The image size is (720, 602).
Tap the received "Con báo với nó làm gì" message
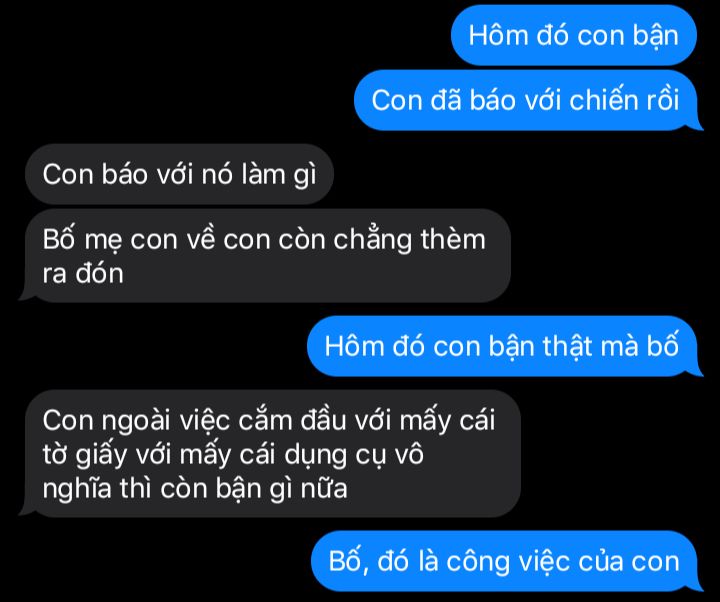coord(180,174)
